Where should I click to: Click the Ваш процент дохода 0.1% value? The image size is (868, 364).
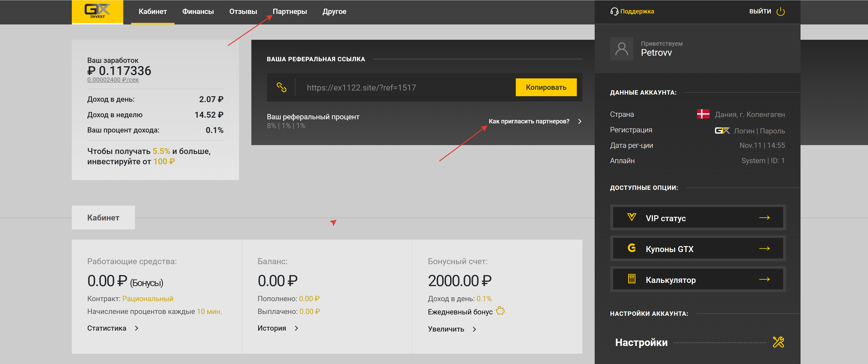214,130
